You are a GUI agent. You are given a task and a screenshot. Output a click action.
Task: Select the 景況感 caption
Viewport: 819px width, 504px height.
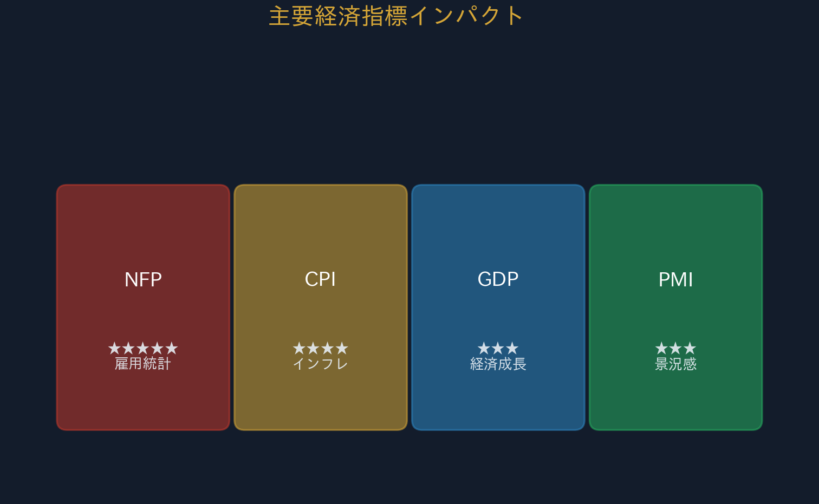tap(675, 364)
